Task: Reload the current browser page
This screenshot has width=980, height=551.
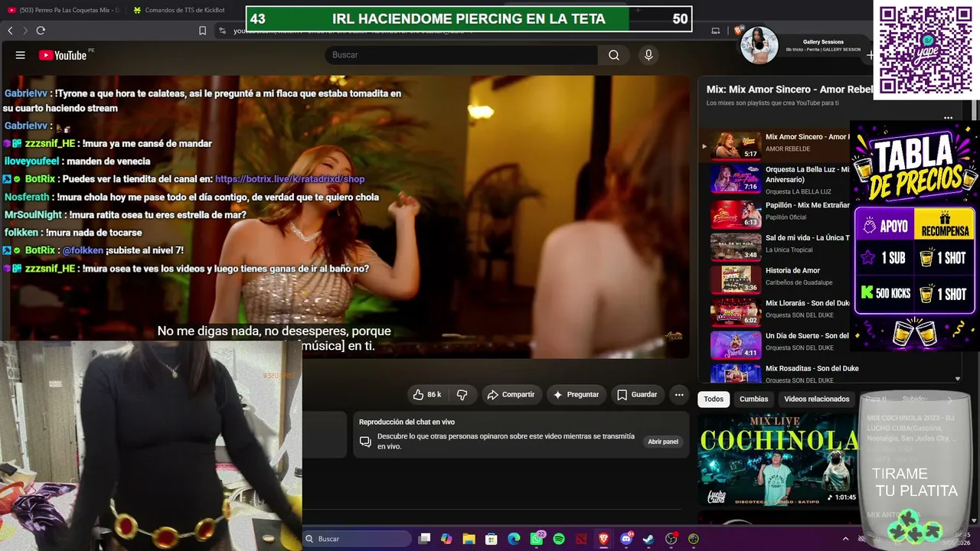Action: [x=41, y=31]
